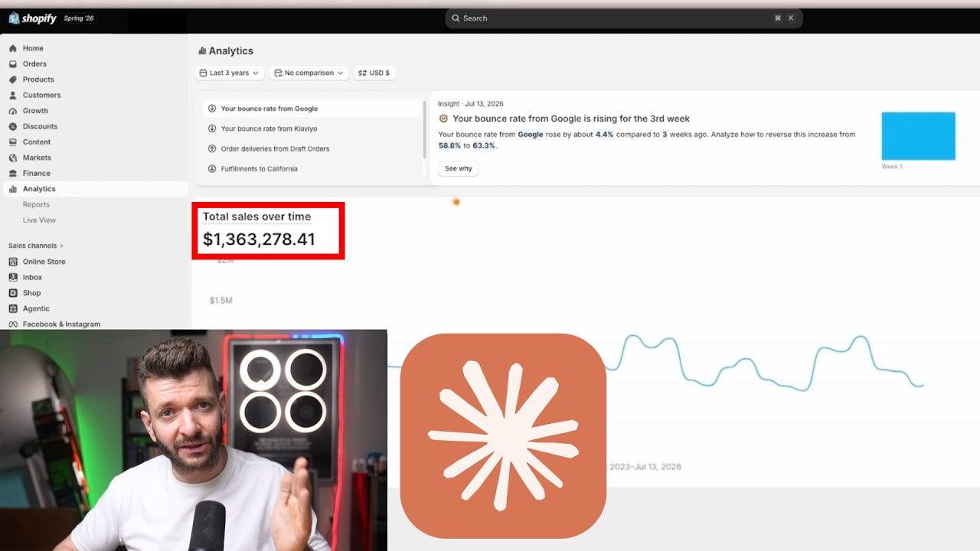This screenshot has height=551, width=980.
Task: Click the blue Week 1 bar
Action: point(918,136)
